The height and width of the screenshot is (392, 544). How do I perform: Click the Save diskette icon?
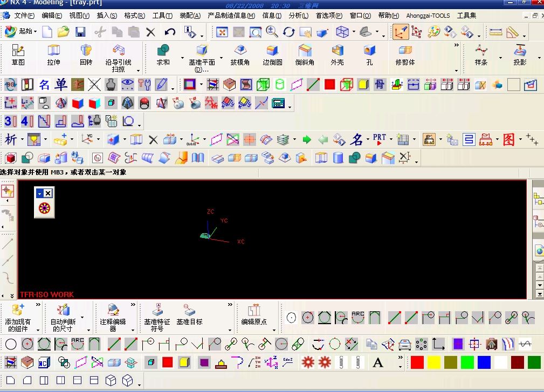coord(80,32)
